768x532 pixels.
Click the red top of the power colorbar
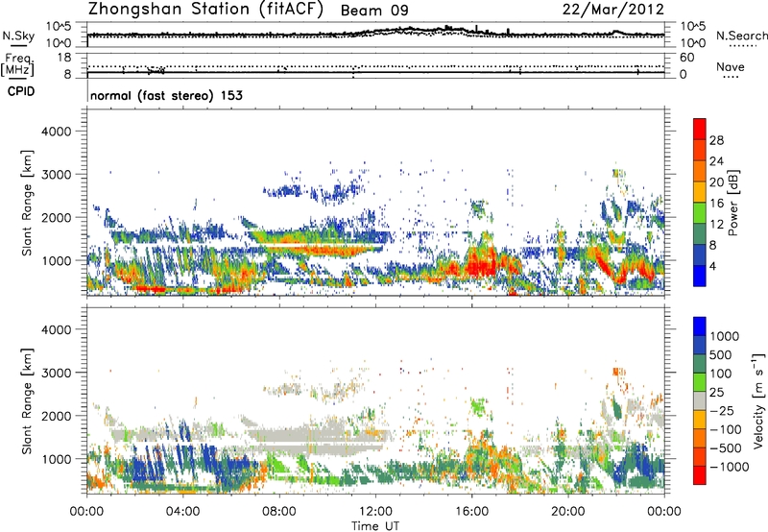(700, 129)
